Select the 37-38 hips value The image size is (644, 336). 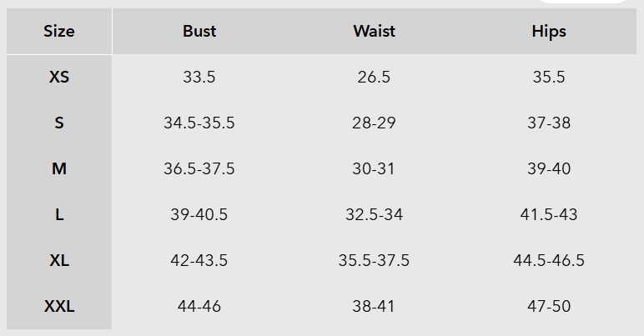click(x=548, y=123)
